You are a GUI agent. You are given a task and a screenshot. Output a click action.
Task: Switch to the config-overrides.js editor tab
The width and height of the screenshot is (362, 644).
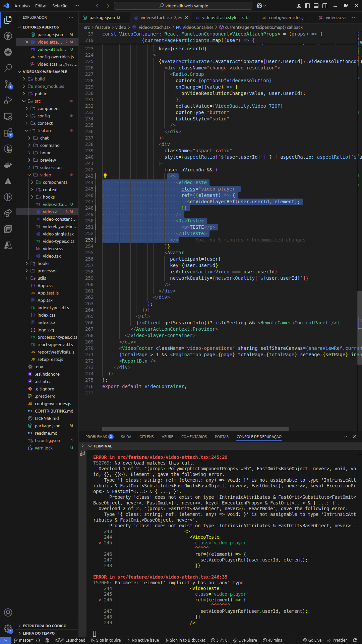point(287,18)
